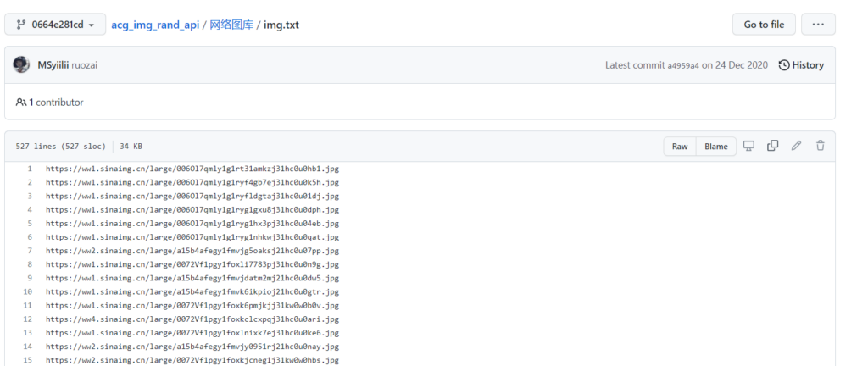Select line number 14
Viewport: 868px width, 366px height.
point(28,347)
